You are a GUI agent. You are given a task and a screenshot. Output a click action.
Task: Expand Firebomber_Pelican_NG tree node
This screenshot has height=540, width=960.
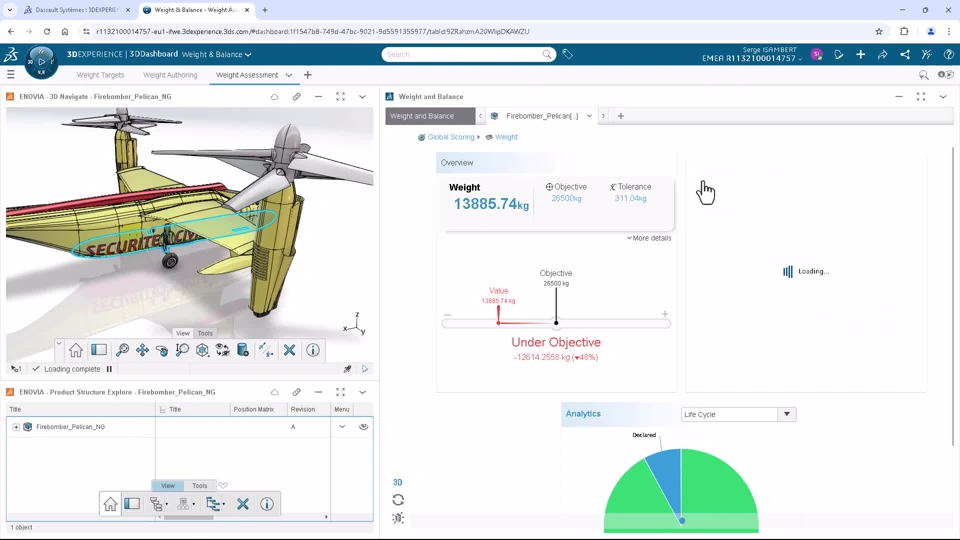pos(16,427)
